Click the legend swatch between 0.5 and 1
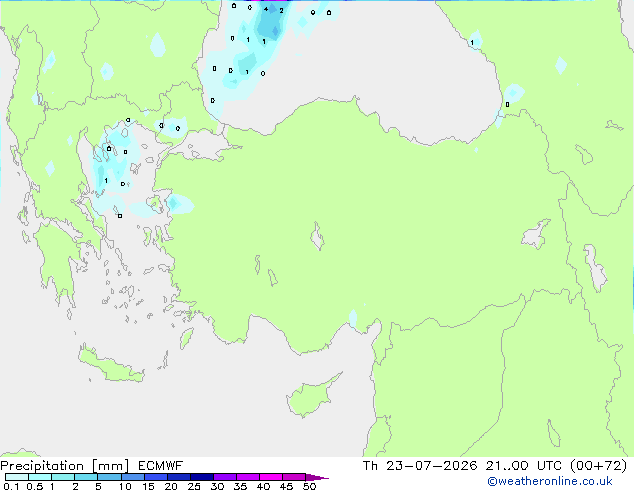 click(x=40, y=477)
